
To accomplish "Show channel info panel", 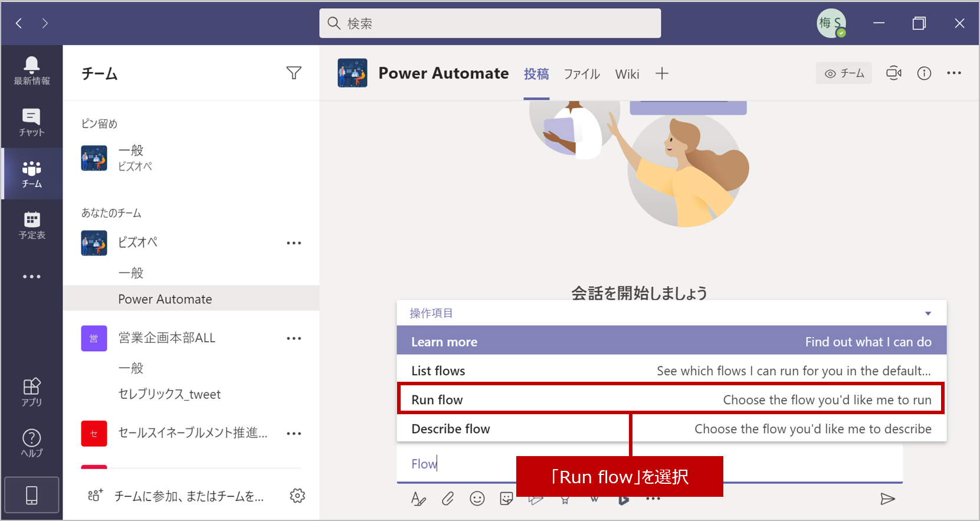I will click(x=924, y=73).
